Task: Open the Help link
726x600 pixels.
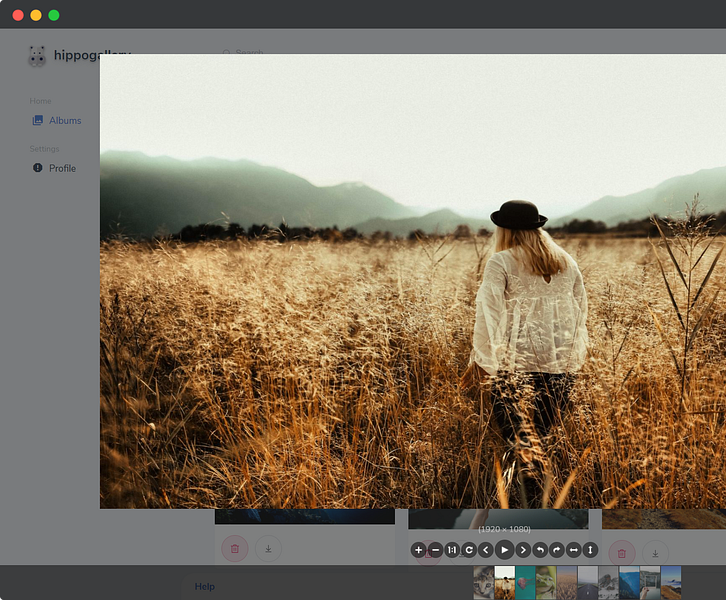Action: click(x=204, y=587)
